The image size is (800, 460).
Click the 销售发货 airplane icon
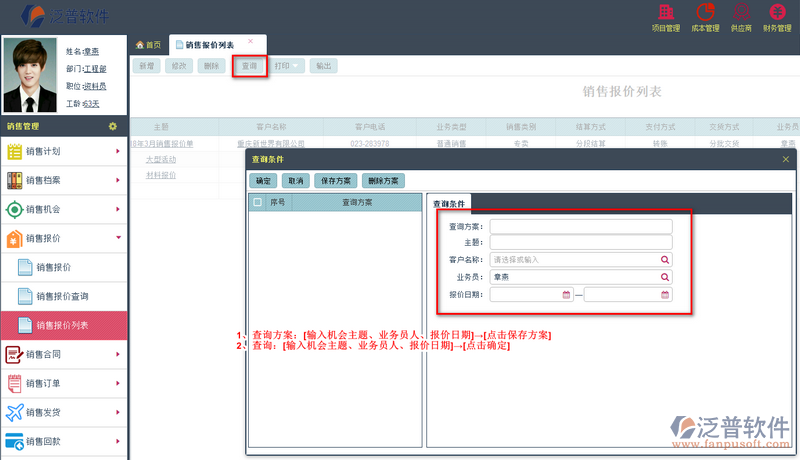coord(14,412)
